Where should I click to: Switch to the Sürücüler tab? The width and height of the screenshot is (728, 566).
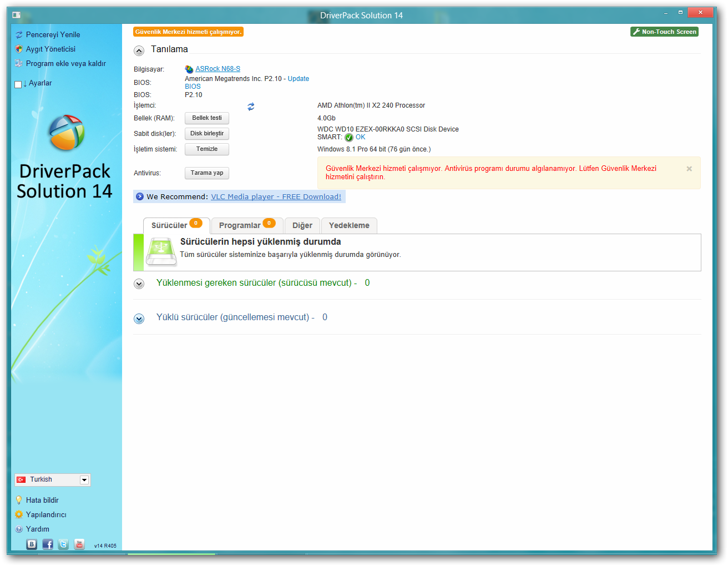pos(176,225)
